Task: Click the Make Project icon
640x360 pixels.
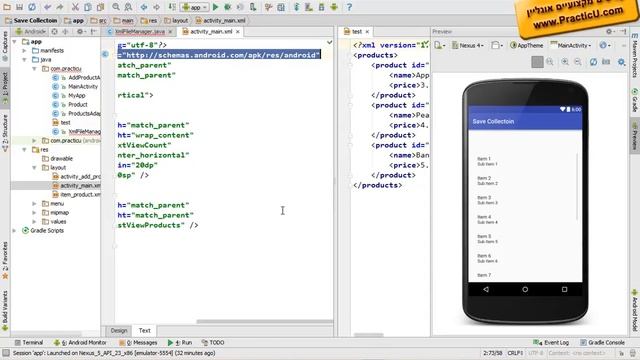Action: (172, 7)
